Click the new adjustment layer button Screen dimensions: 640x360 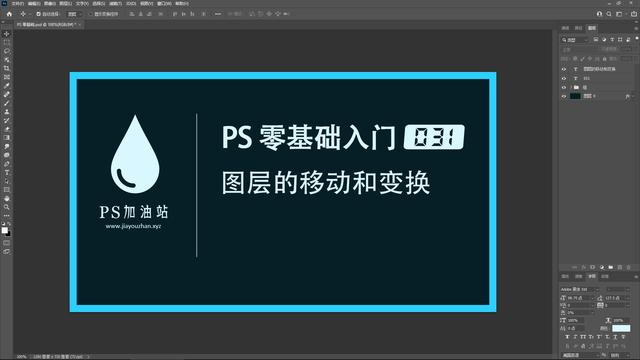pyautogui.click(x=602, y=267)
